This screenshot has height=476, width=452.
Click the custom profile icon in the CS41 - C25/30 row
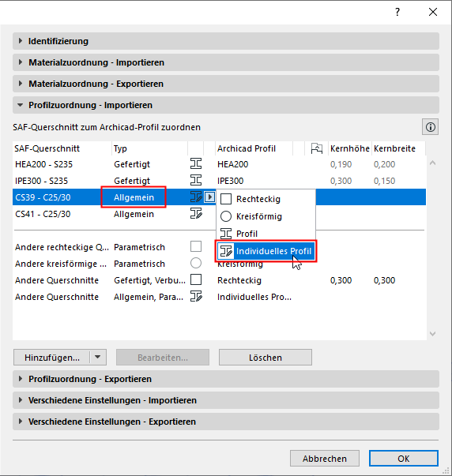point(196,213)
